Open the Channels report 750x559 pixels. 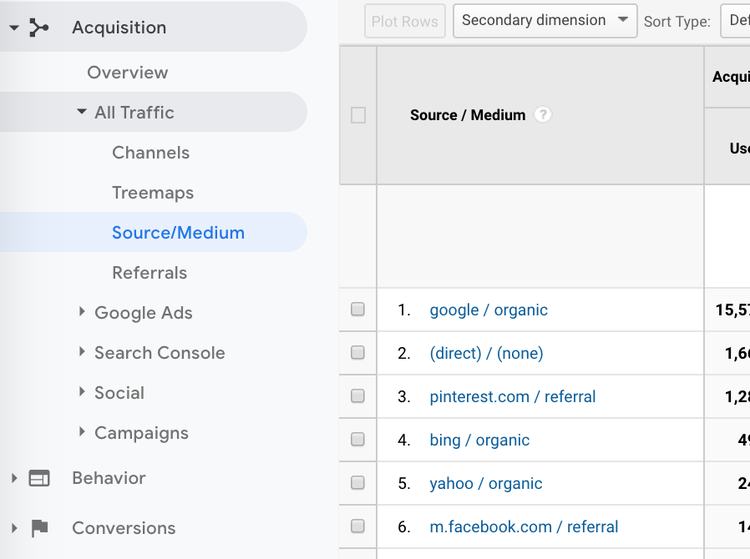click(151, 153)
